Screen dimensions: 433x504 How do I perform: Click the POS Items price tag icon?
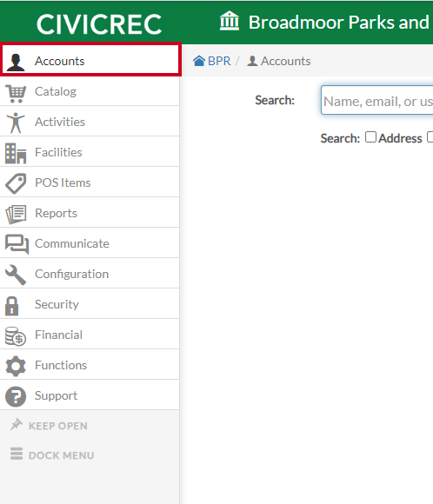click(16, 183)
